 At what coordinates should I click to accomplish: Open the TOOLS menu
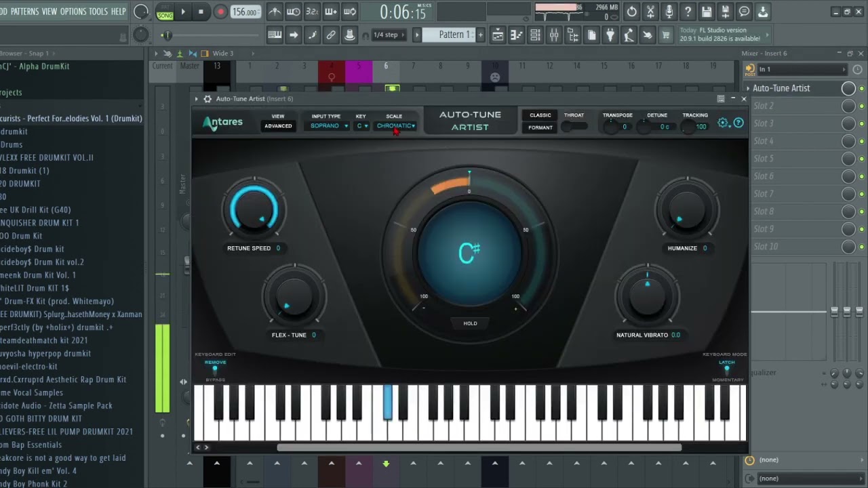click(x=98, y=12)
